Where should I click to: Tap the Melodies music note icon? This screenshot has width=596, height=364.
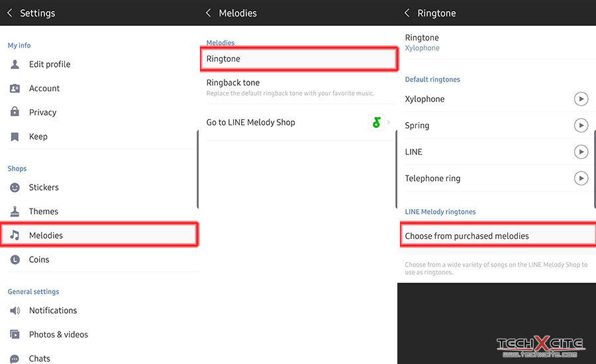click(x=15, y=235)
